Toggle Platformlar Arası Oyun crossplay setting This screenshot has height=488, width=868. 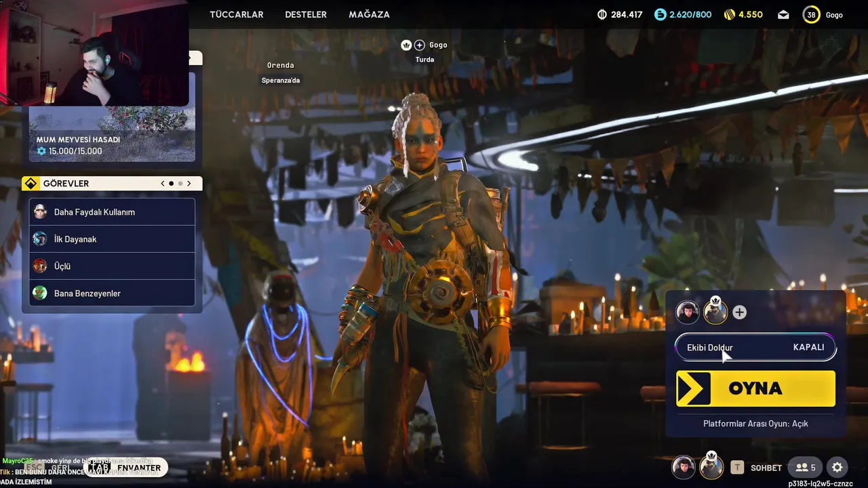[755, 424]
